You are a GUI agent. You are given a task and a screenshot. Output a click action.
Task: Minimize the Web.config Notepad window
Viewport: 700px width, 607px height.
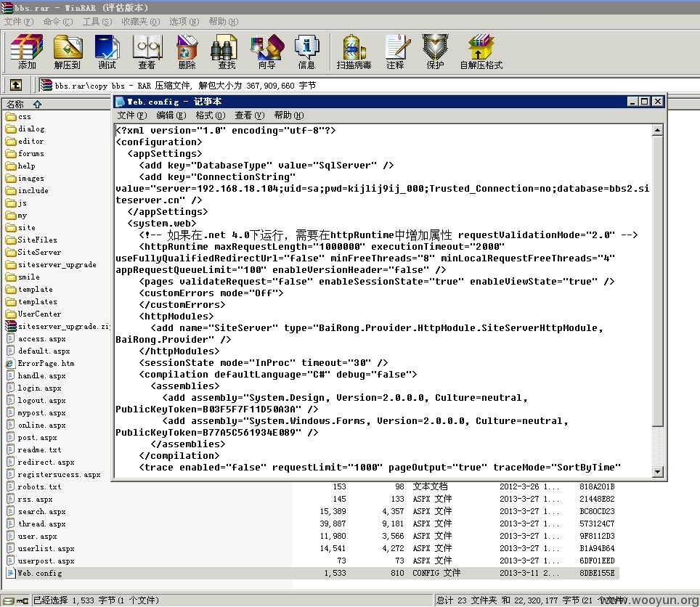click(x=632, y=102)
